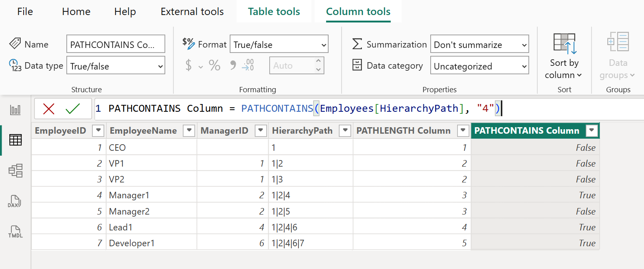Screen dimensions: 644x269
Task: Switch to Table view icon
Action: tap(15, 140)
